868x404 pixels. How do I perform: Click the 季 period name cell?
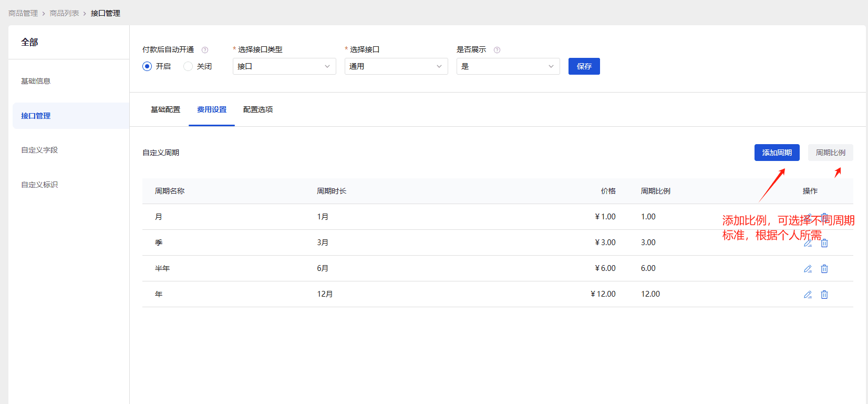click(159, 243)
